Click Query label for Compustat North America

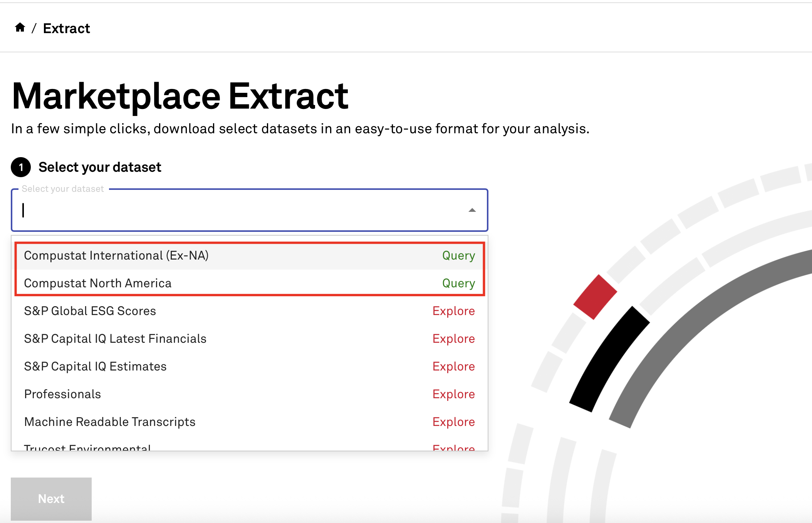pos(458,283)
